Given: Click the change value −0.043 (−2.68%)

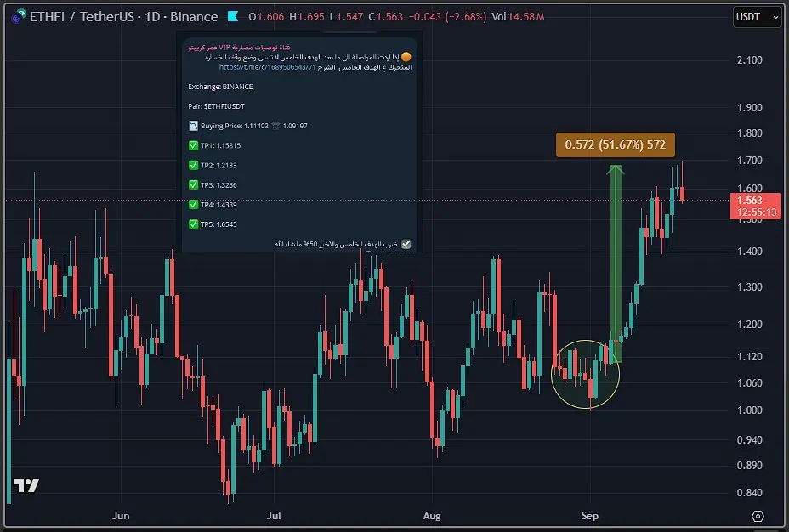Looking at the screenshot, I should [x=447, y=17].
